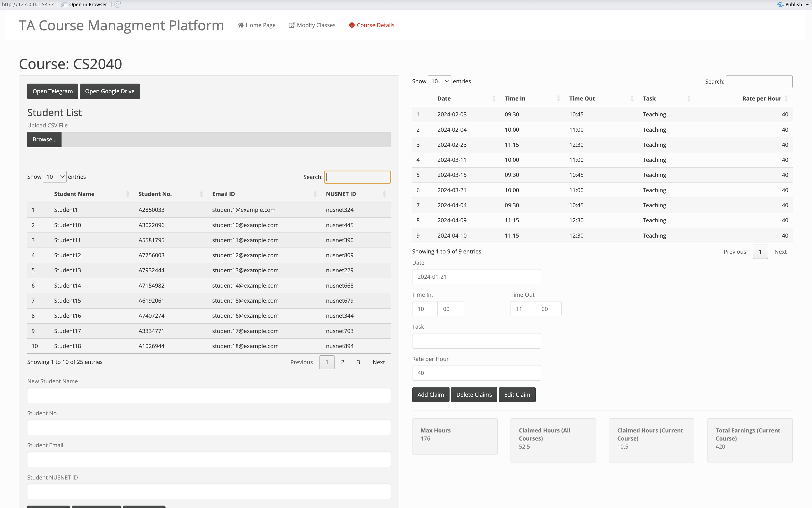
Task: Open claims table Show entries dropdown
Action: point(439,81)
